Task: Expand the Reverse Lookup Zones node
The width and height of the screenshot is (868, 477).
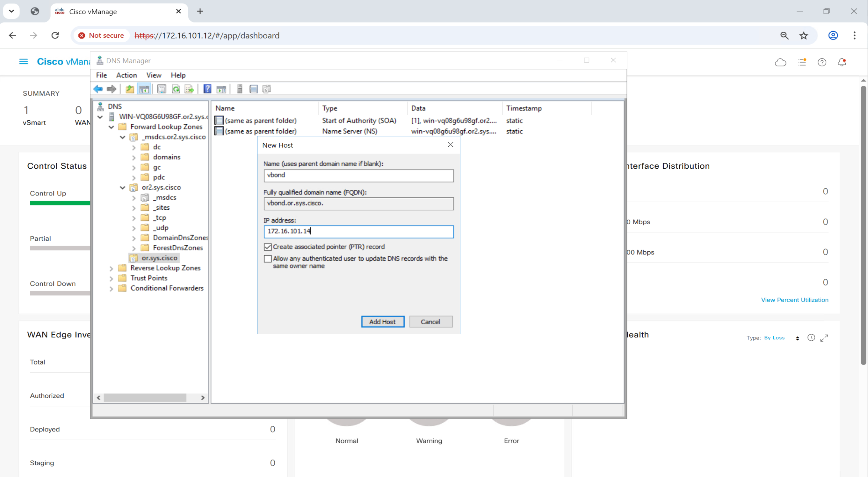Action: (111, 268)
